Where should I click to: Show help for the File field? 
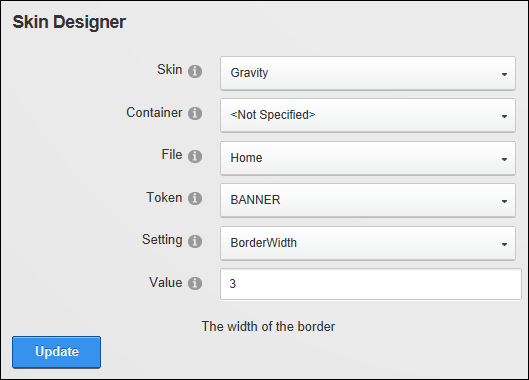coord(195,156)
